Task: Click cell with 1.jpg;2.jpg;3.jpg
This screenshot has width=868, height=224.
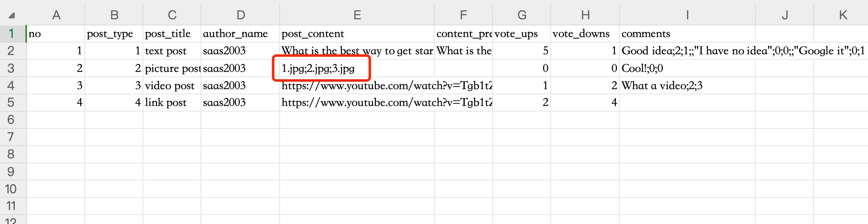Action: [x=319, y=68]
